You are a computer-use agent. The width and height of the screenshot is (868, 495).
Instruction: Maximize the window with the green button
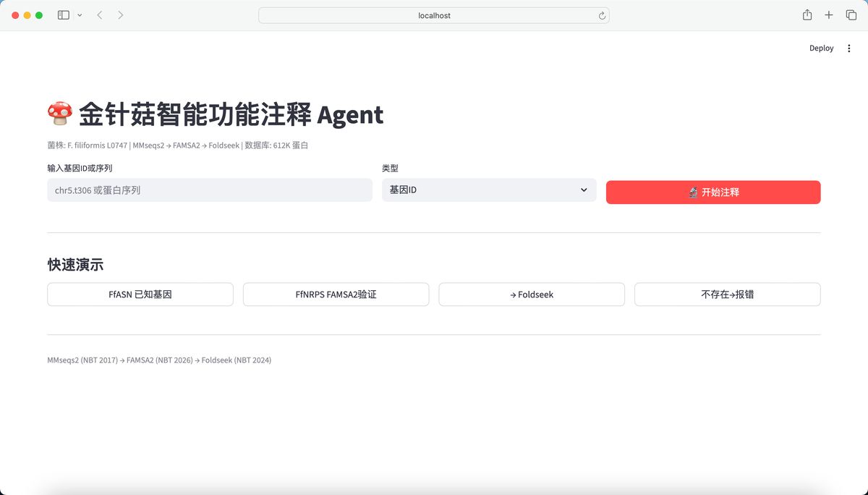click(39, 15)
